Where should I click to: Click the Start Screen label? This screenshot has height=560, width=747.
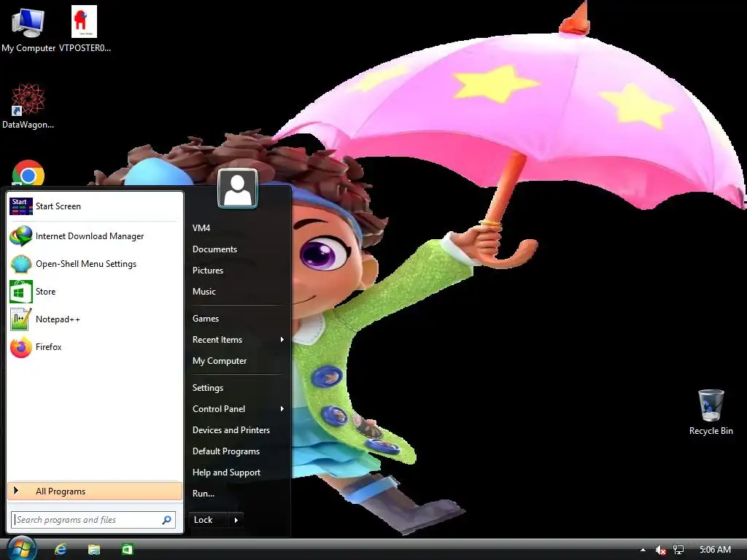(x=58, y=206)
